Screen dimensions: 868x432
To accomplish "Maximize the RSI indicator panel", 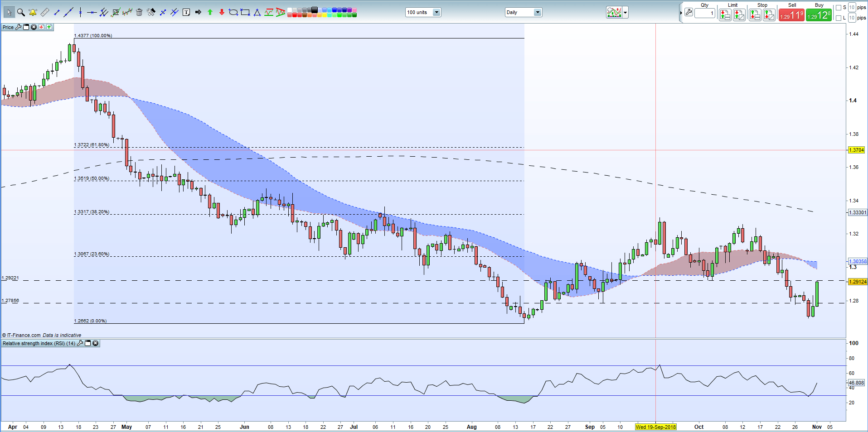I will pyautogui.click(x=88, y=343).
